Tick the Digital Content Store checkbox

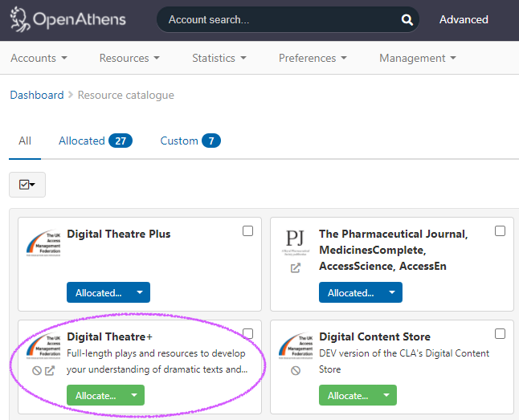(500, 333)
